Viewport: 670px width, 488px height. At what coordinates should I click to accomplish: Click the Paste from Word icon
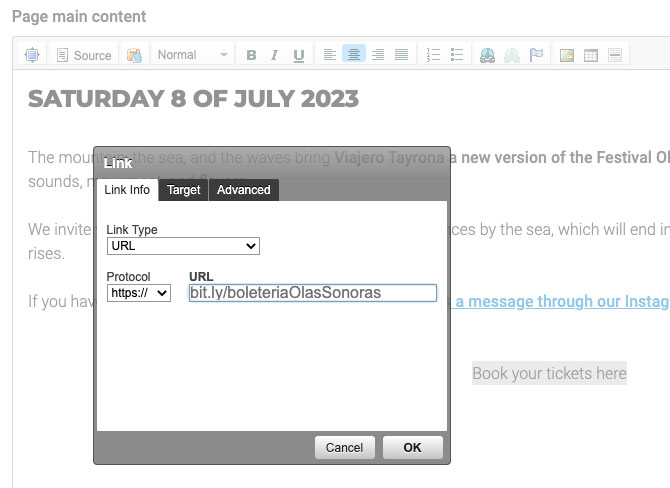[134, 55]
